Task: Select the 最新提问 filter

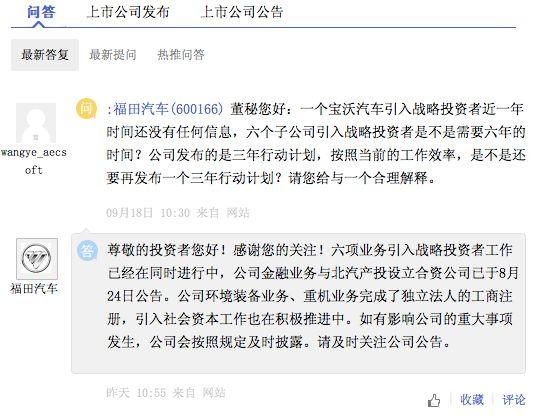Action: [113, 55]
